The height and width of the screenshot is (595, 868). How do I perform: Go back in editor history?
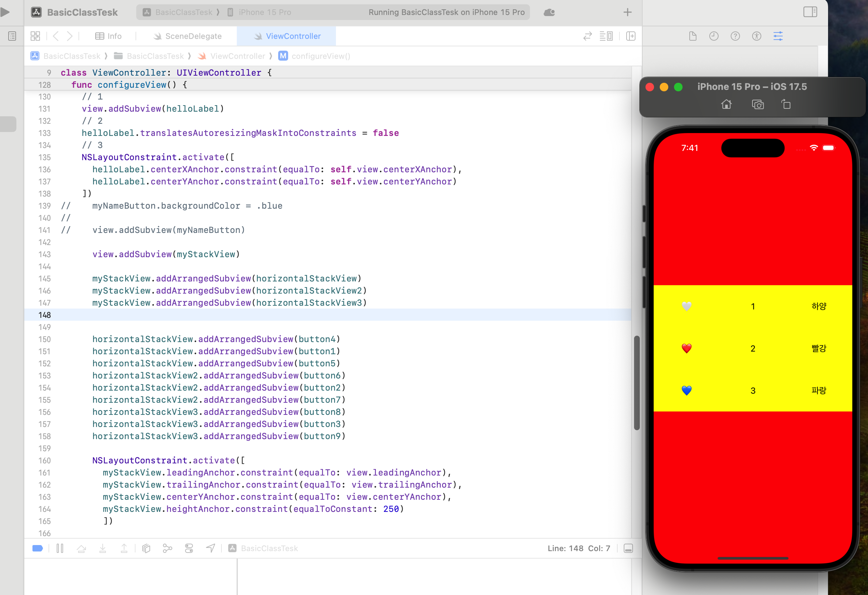click(x=56, y=36)
